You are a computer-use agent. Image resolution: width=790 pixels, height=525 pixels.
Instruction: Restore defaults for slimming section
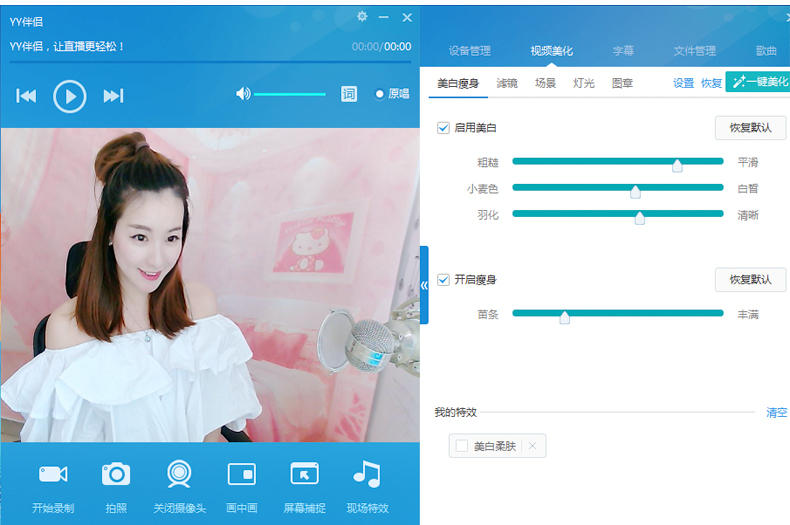click(x=750, y=280)
